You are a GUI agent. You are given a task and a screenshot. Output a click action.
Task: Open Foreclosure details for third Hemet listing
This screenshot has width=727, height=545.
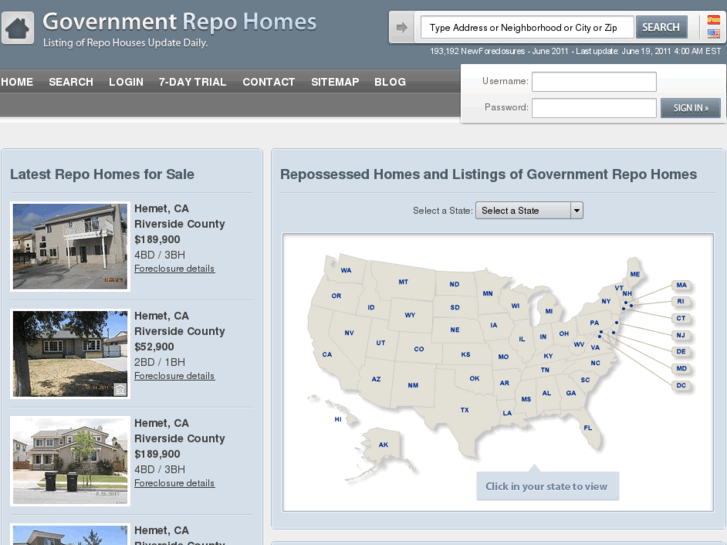[174, 483]
